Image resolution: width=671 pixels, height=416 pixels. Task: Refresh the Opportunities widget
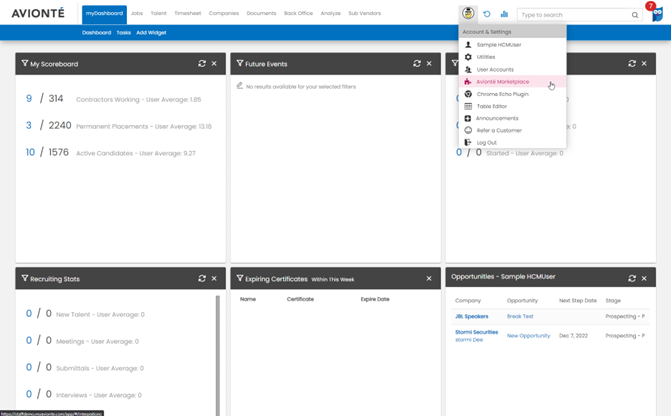point(632,278)
